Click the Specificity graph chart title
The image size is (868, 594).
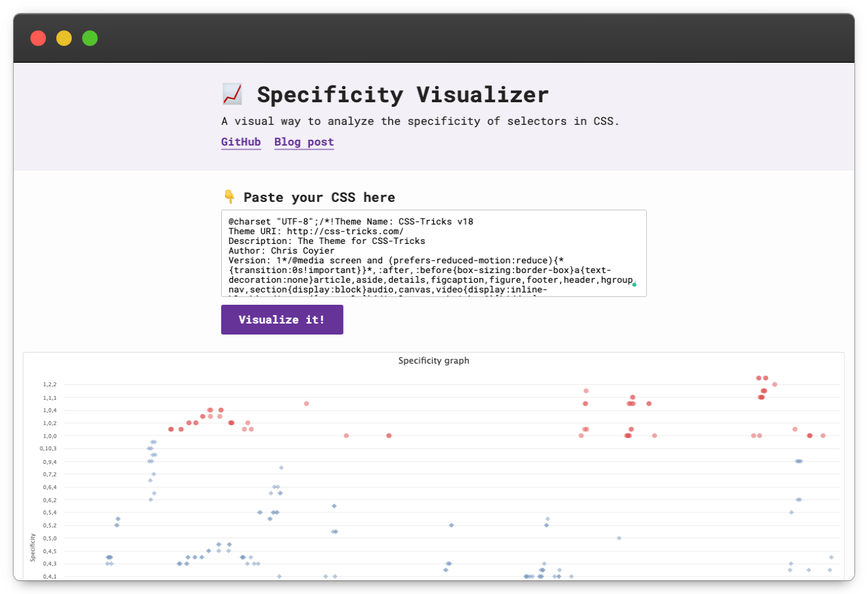coord(433,360)
